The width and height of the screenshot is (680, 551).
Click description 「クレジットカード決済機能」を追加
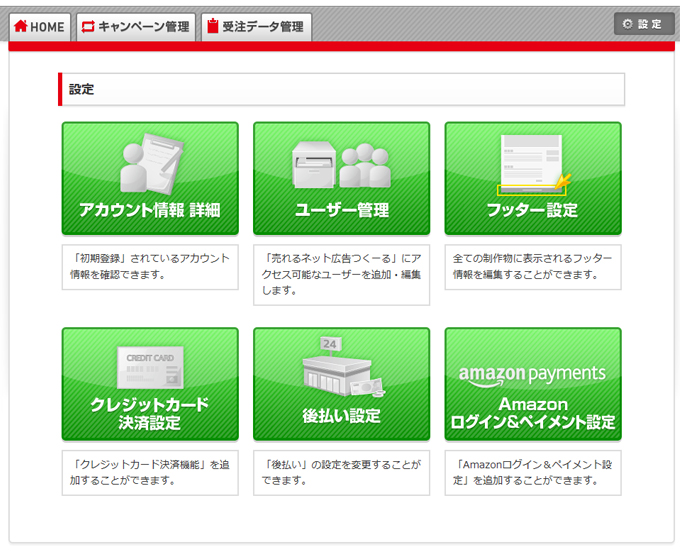[150, 473]
